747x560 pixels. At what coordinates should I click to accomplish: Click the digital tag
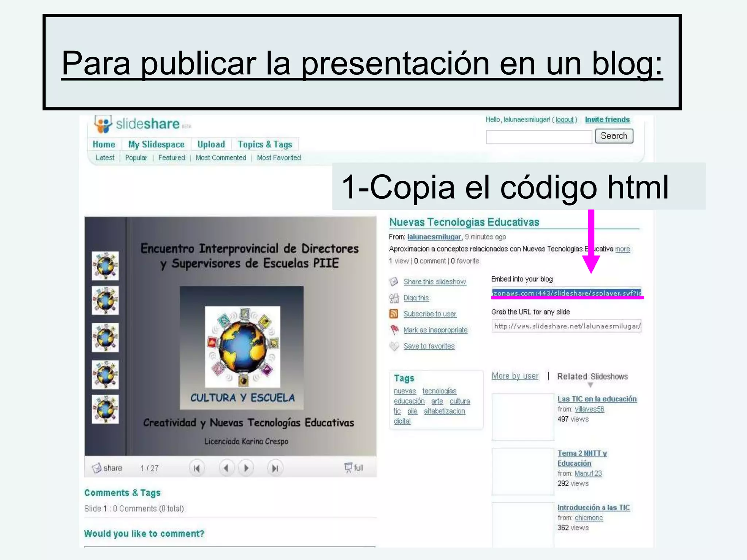[402, 421]
